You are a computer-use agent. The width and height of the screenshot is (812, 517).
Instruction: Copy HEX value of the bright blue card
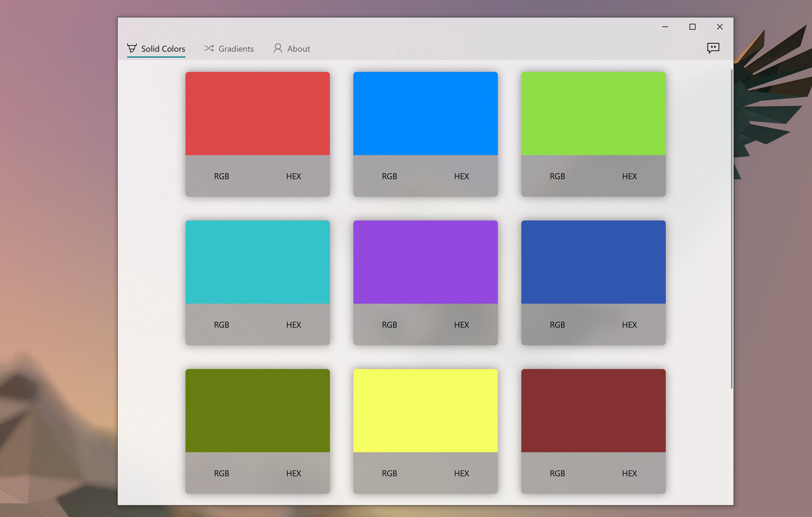[461, 176]
